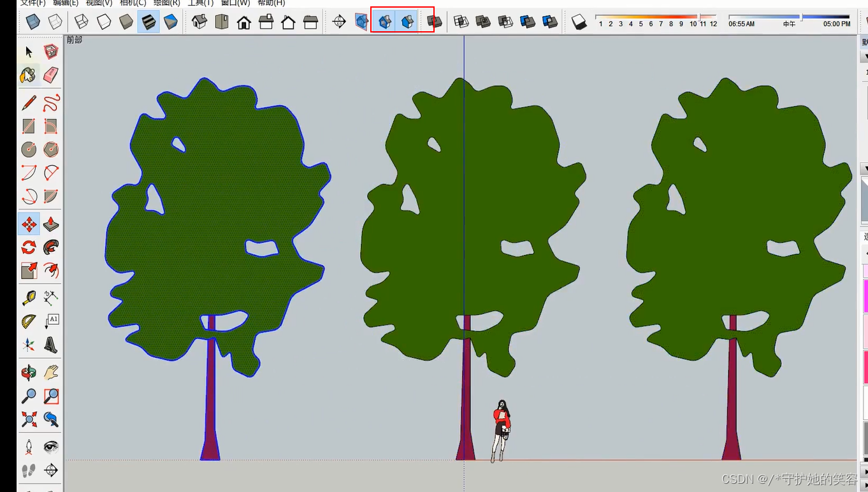Activate the Text label tool
Image resolution: width=868 pixels, height=492 pixels.
coord(51,321)
